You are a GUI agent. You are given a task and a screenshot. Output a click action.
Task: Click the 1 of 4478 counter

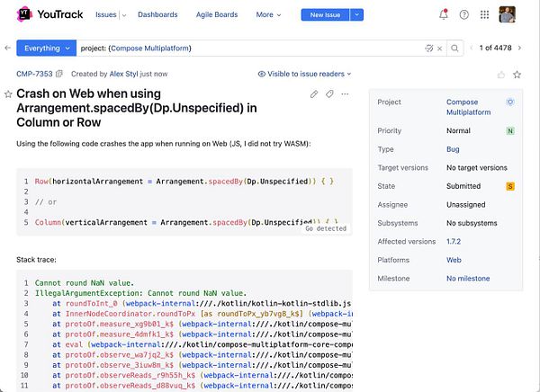pyautogui.click(x=495, y=48)
